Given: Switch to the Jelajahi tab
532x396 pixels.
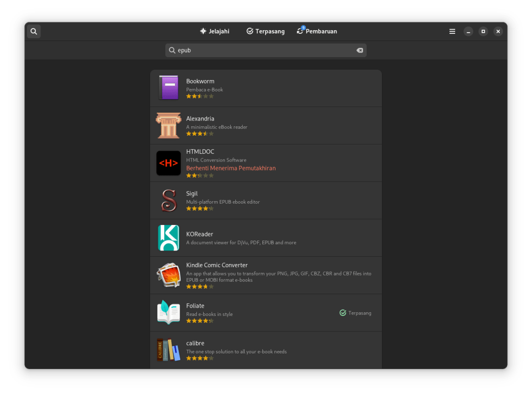Looking at the screenshot, I should [215, 31].
